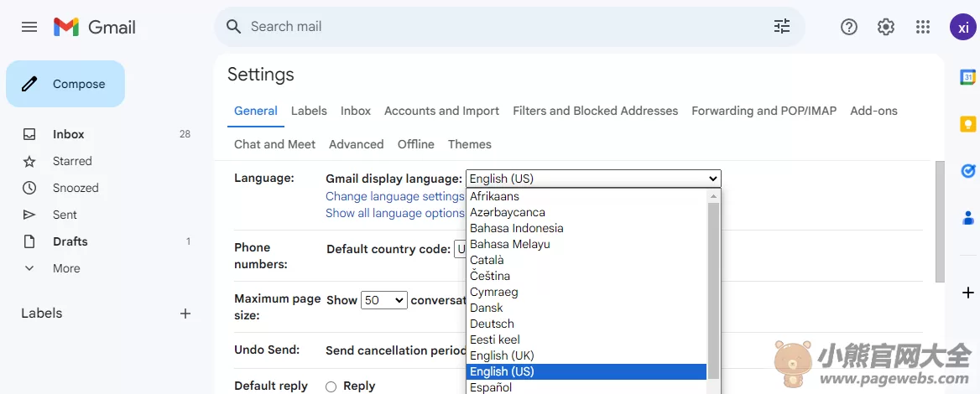The height and width of the screenshot is (394, 980).
Task: Open the Settings gear icon
Action: pyautogui.click(x=886, y=27)
